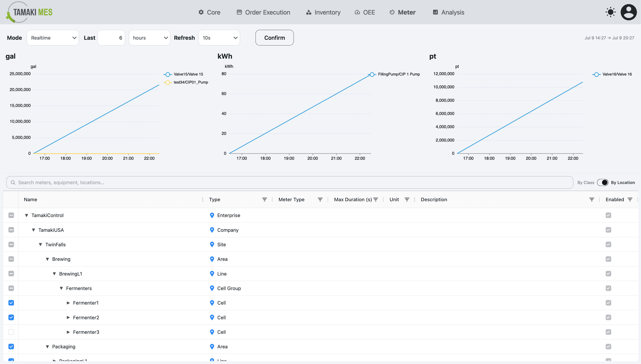Expand the Fermenter1 node

[68, 303]
